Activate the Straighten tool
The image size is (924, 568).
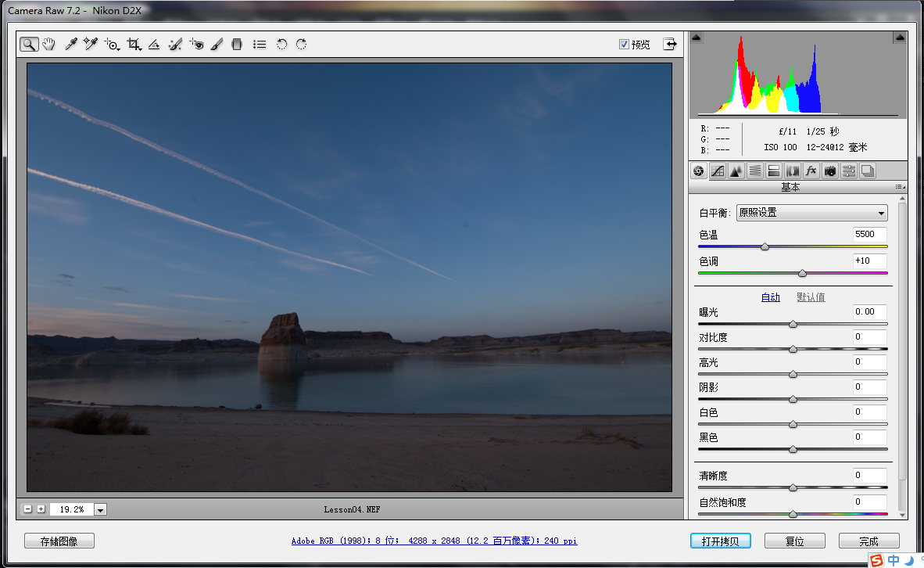(154, 45)
